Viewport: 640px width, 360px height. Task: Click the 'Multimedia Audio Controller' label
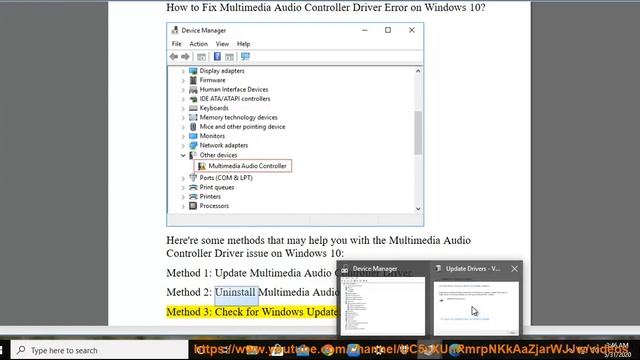pyautogui.click(x=247, y=166)
